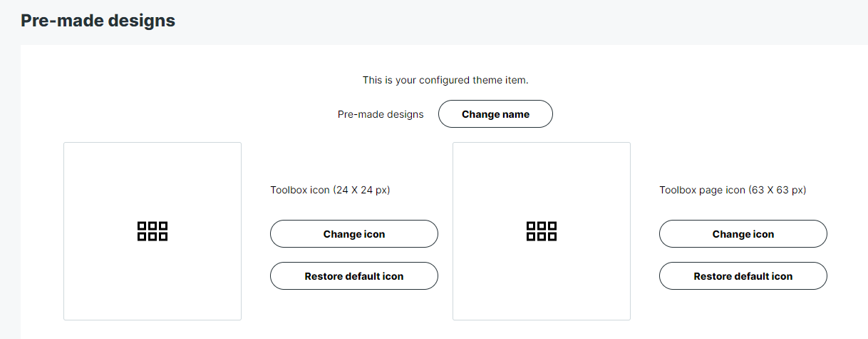Click the gray header area right of the title
Viewport: 868px width, 339px height.
520,21
